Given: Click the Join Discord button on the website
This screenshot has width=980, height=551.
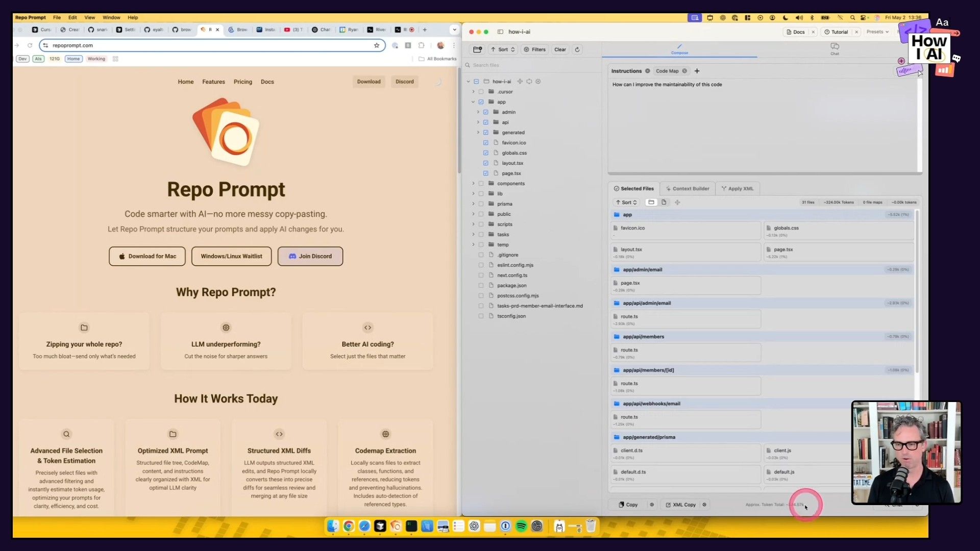Looking at the screenshot, I should pyautogui.click(x=310, y=256).
